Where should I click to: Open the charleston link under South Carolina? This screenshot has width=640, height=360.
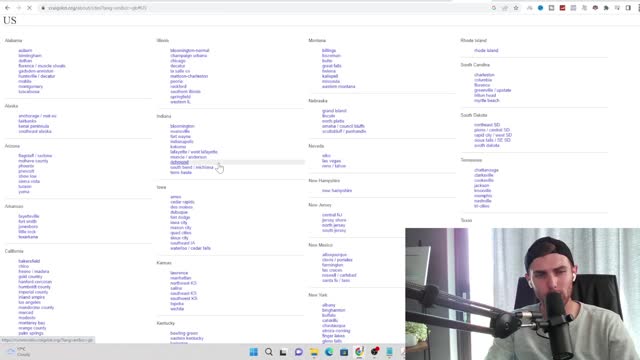[x=484, y=75]
